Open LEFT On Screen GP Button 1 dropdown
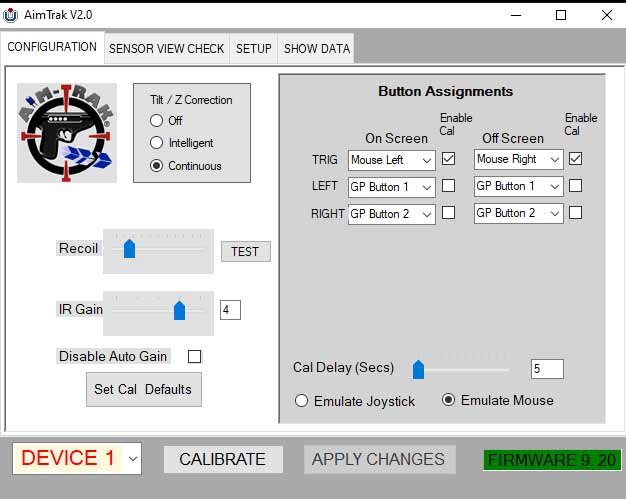Viewport: 626px width, 499px height. tap(392, 187)
